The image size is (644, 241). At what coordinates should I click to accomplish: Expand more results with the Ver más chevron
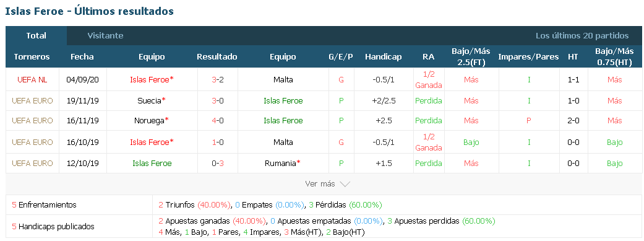345,184
